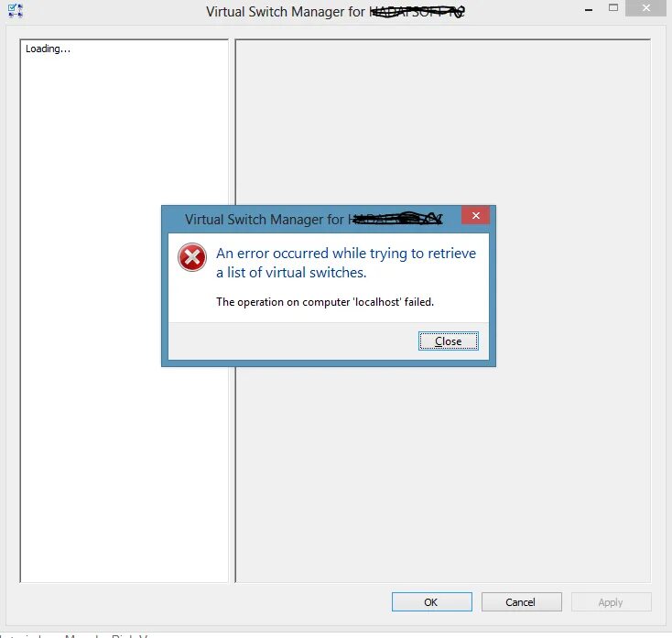Click the red error icon in dialog

point(192,257)
